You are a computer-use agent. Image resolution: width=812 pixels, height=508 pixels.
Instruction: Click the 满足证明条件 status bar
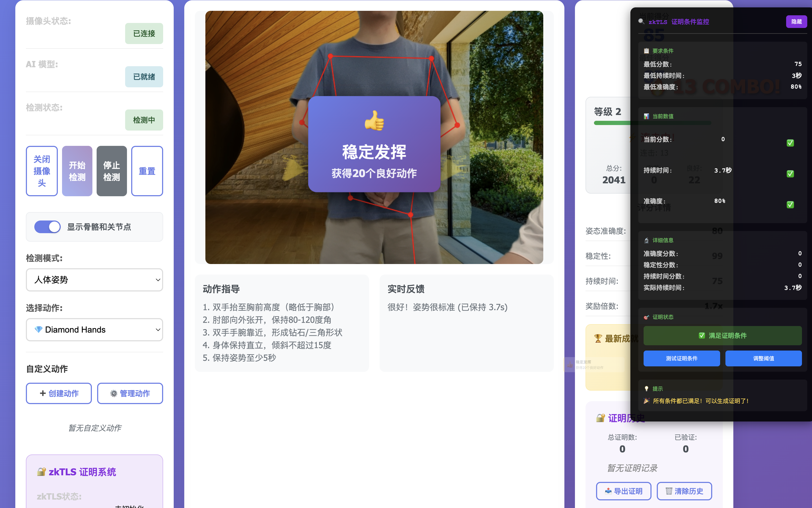pyautogui.click(x=723, y=336)
